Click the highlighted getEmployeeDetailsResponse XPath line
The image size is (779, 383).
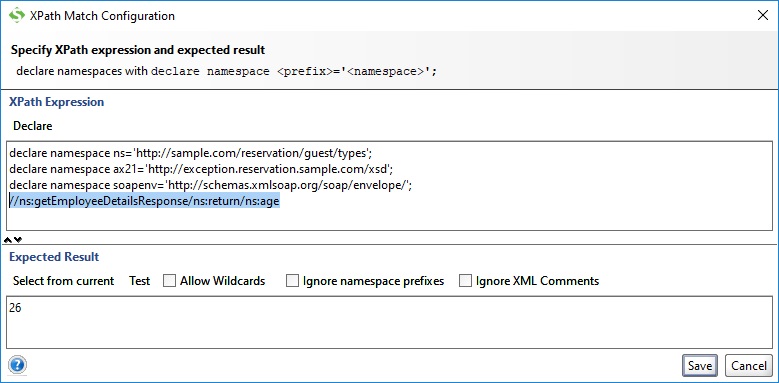point(144,202)
